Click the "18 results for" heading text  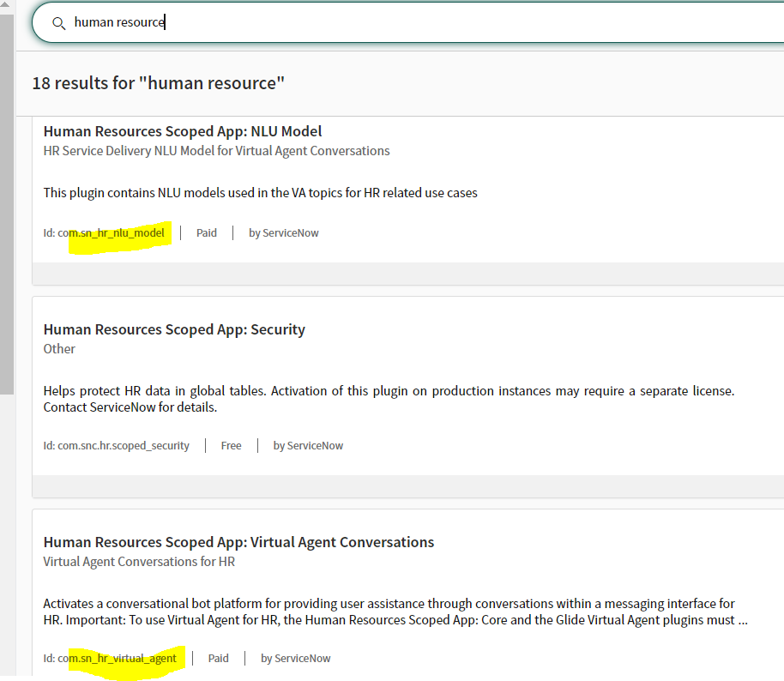(x=159, y=83)
